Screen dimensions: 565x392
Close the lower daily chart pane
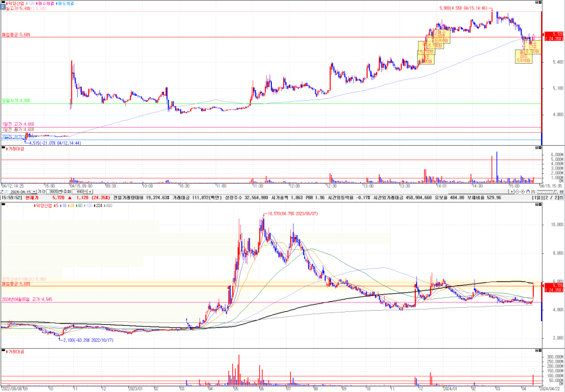(x=539, y=205)
